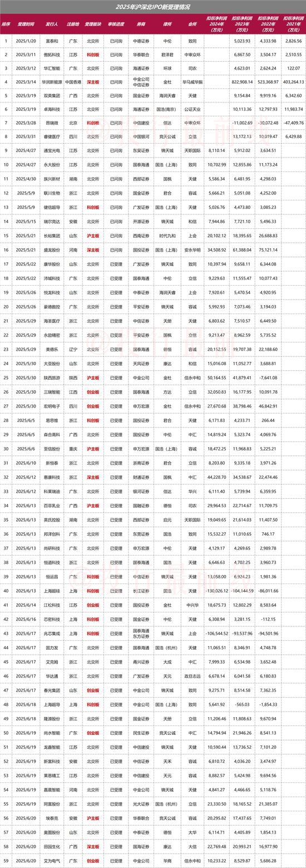Select issuer cell '悦龙科技'
The width and height of the screenshot is (306, 868).
click(52, 292)
